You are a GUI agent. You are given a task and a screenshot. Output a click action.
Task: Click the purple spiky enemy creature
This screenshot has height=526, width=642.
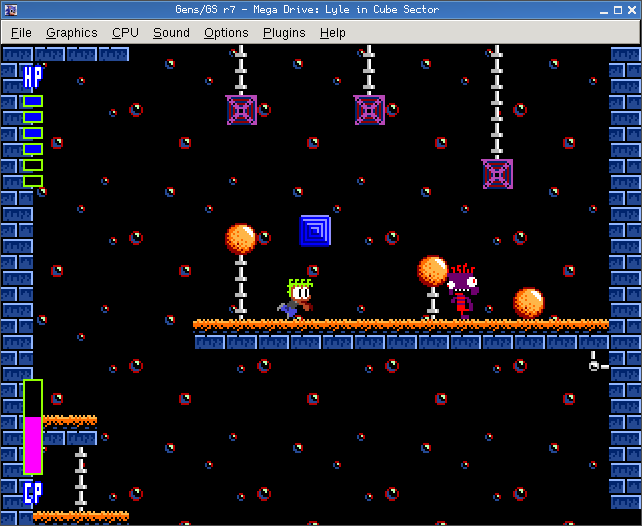(462, 291)
